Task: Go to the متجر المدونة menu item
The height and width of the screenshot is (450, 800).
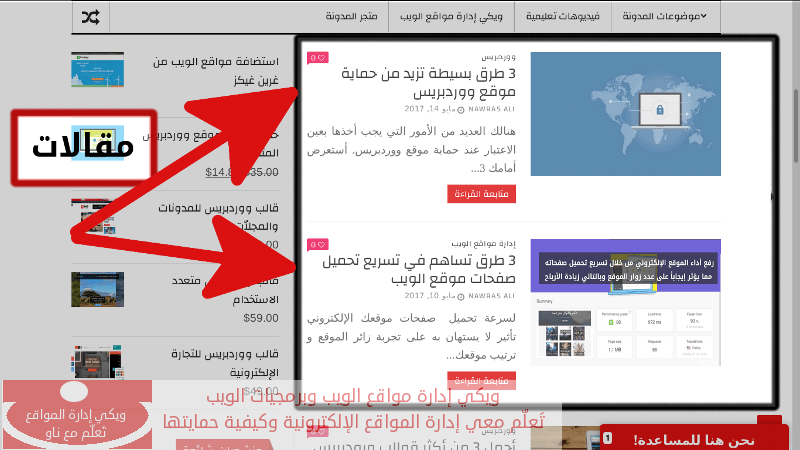Action: click(357, 17)
